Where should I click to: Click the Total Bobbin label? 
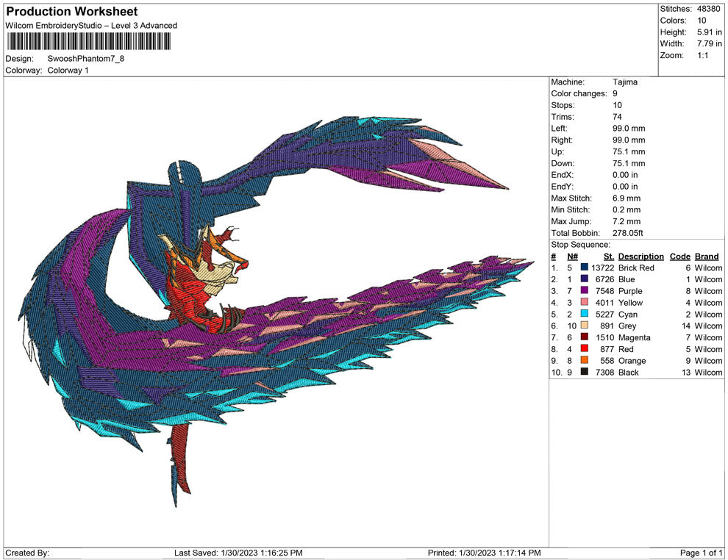(x=576, y=233)
